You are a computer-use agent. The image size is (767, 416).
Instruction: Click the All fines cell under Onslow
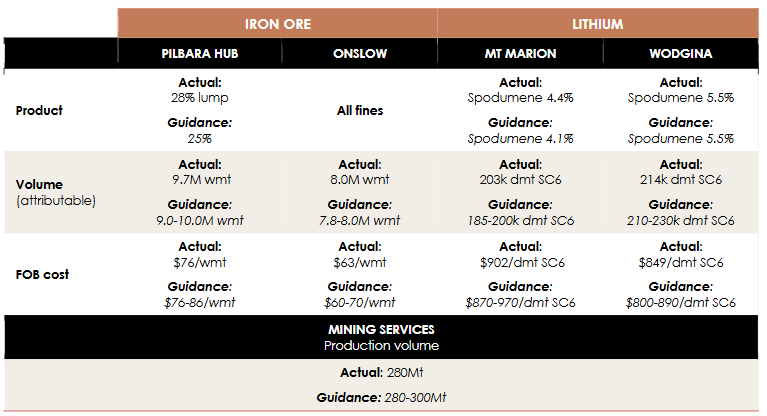tap(360, 111)
